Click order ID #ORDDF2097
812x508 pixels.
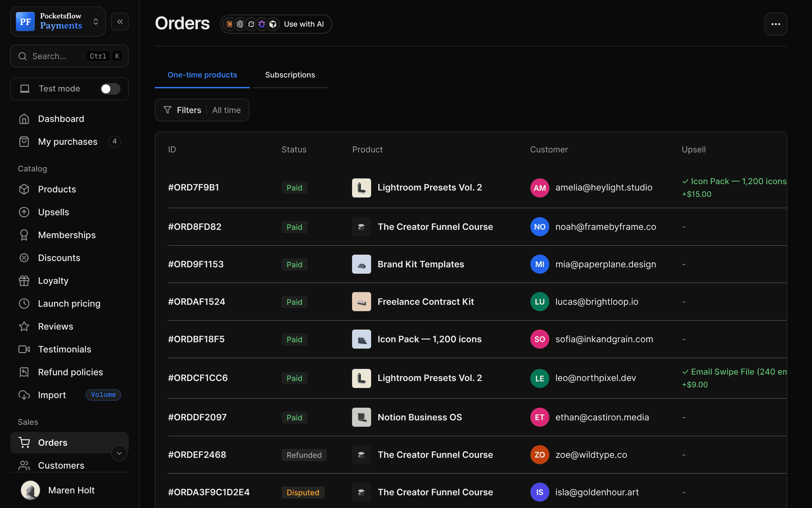coord(197,417)
